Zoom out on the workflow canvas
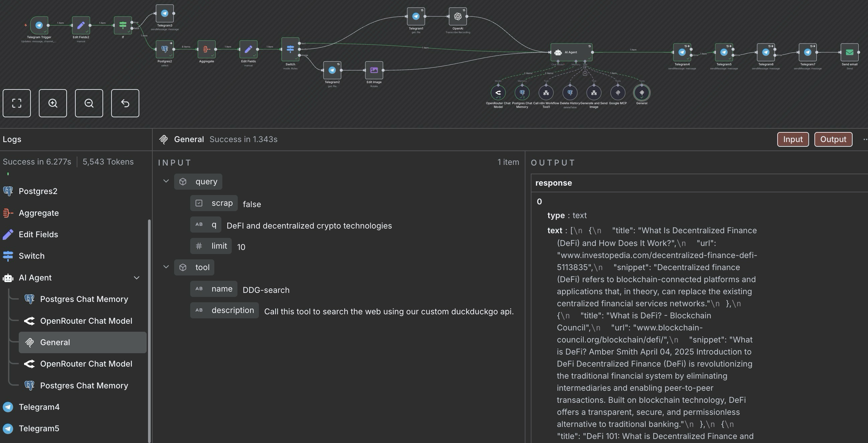This screenshot has width=868, height=443. click(89, 103)
